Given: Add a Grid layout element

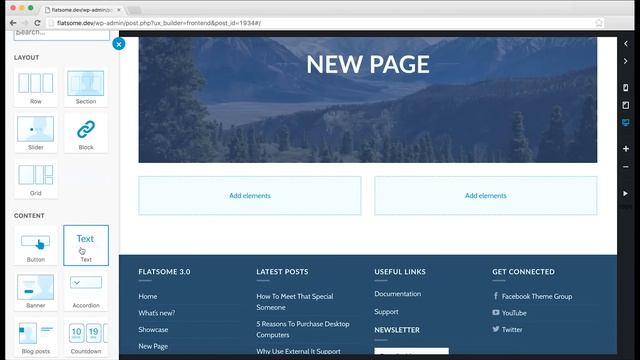Looking at the screenshot, I should click(x=36, y=179).
